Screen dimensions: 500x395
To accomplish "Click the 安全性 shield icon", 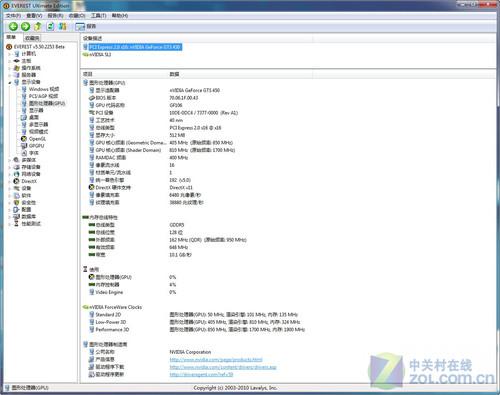I will tap(16, 202).
